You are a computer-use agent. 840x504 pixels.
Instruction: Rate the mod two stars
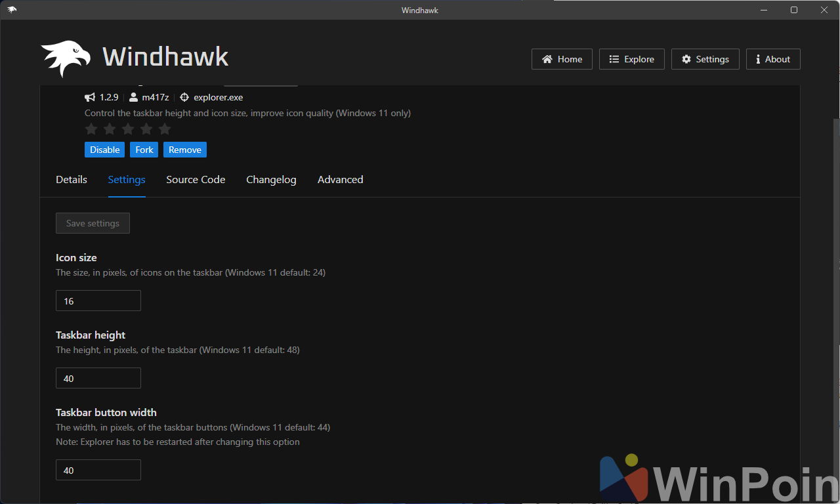tap(110, 129)
